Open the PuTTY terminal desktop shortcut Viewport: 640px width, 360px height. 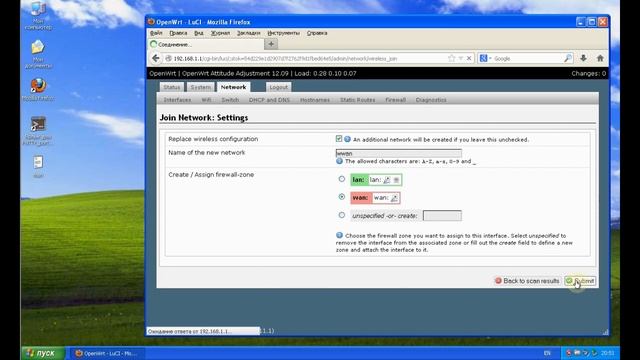(38, 131)
